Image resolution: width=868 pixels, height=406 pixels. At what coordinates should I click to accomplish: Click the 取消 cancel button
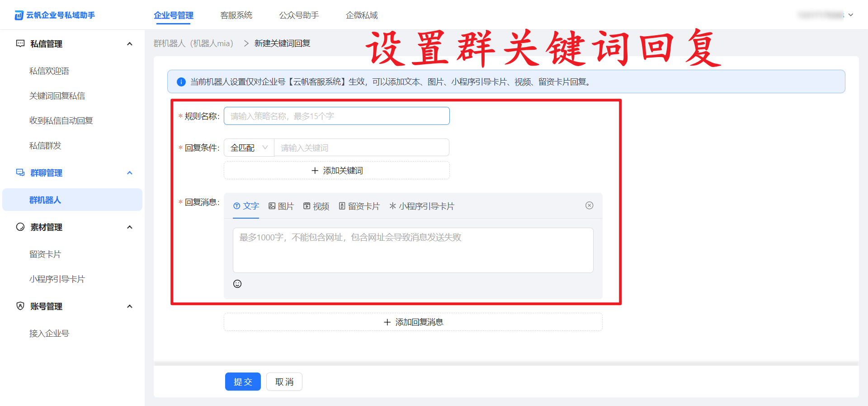point(284,382)
